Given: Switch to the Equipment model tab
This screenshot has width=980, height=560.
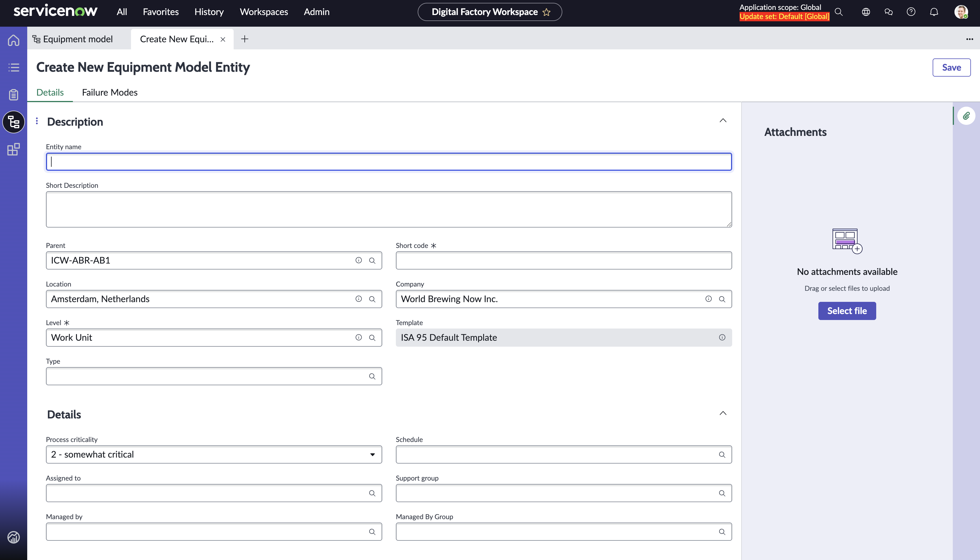Looking at the screenshot, I should (78, 39).
